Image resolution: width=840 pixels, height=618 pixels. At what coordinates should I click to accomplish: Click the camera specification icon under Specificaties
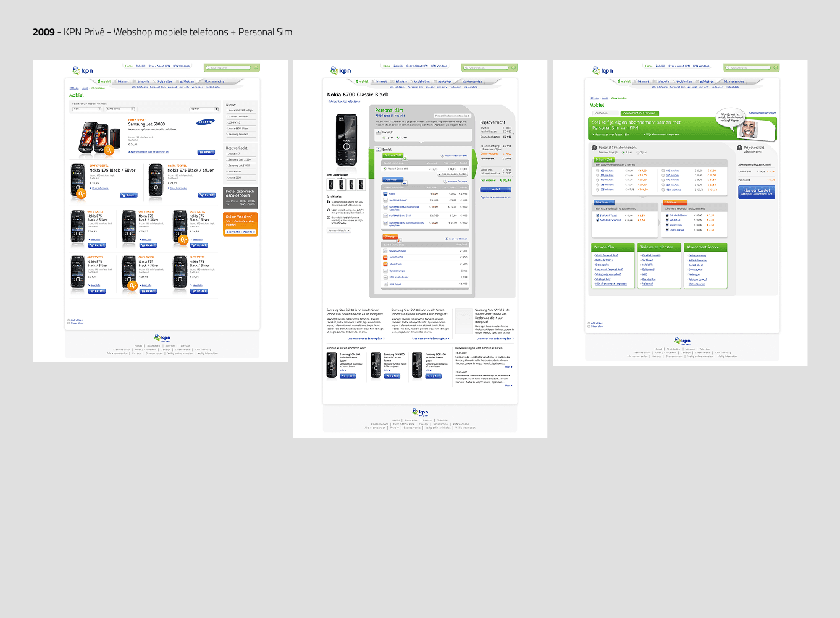(329, 202)
